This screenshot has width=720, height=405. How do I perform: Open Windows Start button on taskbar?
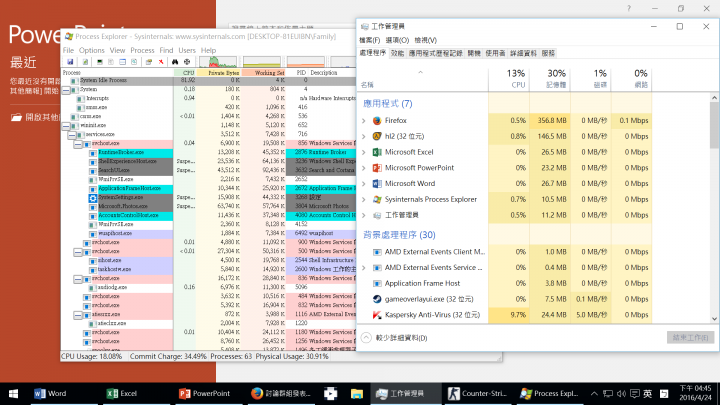(x=13, y=394)
